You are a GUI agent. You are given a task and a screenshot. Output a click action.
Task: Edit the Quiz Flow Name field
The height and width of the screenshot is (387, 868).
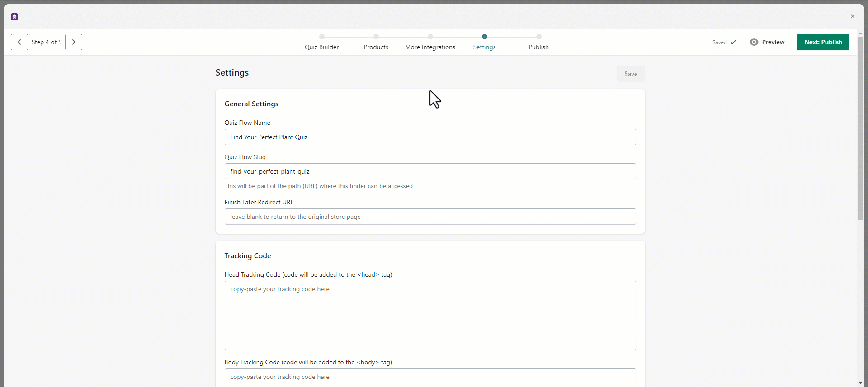[x=430, y=137]
